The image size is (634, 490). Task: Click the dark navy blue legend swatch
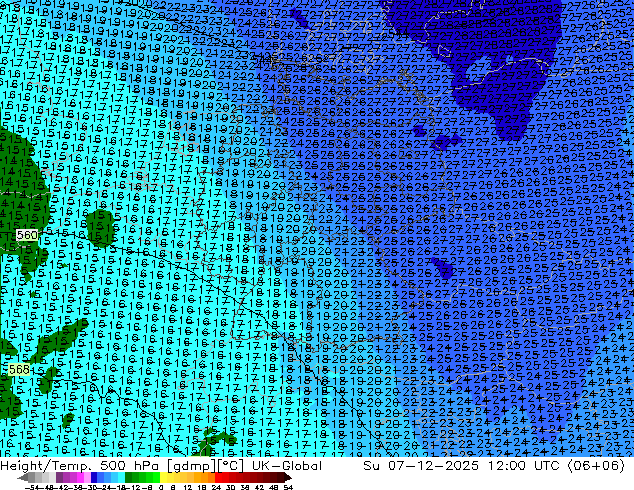pos(94,478)
